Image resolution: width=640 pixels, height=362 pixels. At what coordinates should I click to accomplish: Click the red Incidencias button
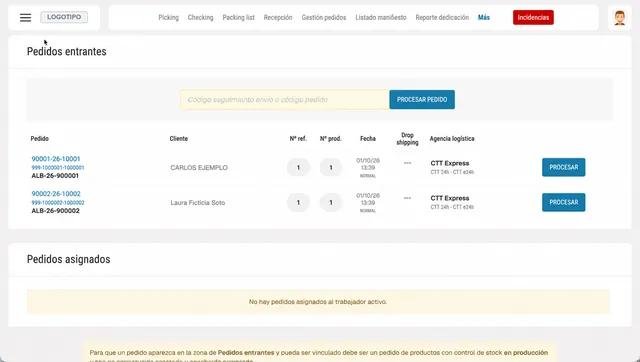533,18
